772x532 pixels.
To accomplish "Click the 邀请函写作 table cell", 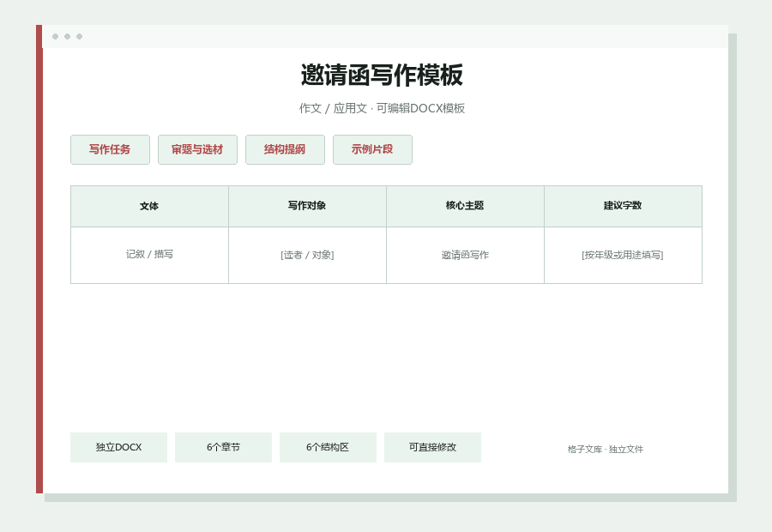I will click(x=465, y=255).
